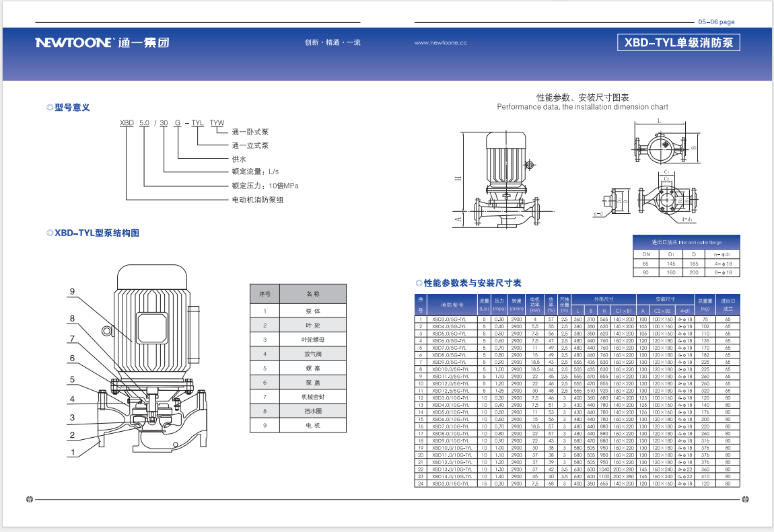The image size is (774, 532).
Task: Click callout number 1 on the structure diagram
Action: [x=72, y=453]
